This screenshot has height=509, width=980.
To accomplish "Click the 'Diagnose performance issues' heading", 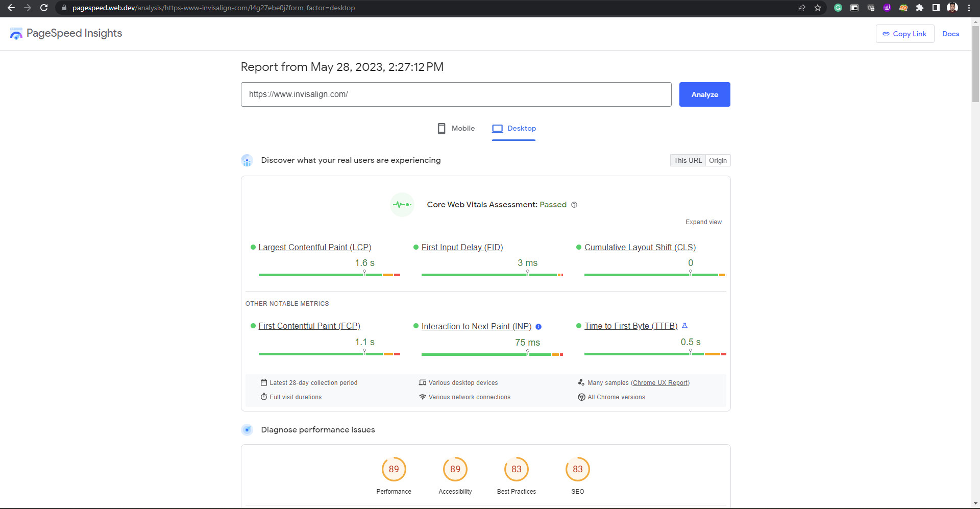I will click(x=318, y=430).
